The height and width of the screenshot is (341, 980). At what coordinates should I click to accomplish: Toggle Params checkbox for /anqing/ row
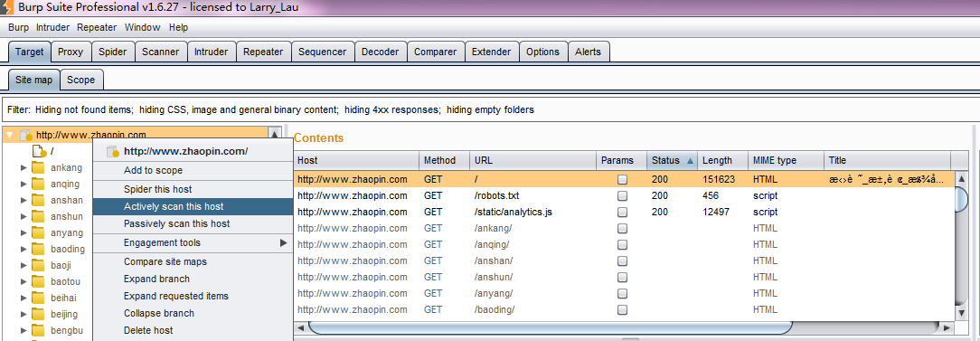622,244
